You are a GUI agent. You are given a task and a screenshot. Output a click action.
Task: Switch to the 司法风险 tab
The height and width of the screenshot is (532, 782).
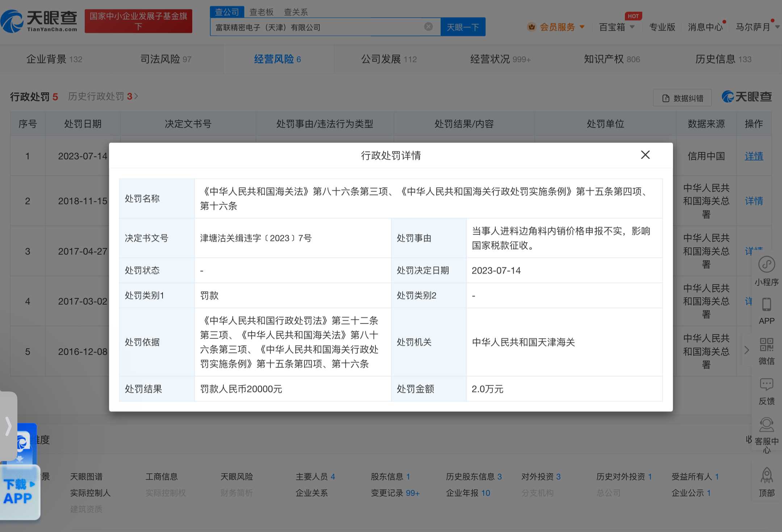coord(166,59)
